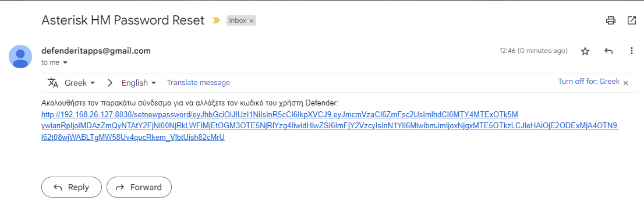Click the reply arrow icon in header
Image resolution: width=644 pixels, height=211 pixels.
tap(608, 51)
